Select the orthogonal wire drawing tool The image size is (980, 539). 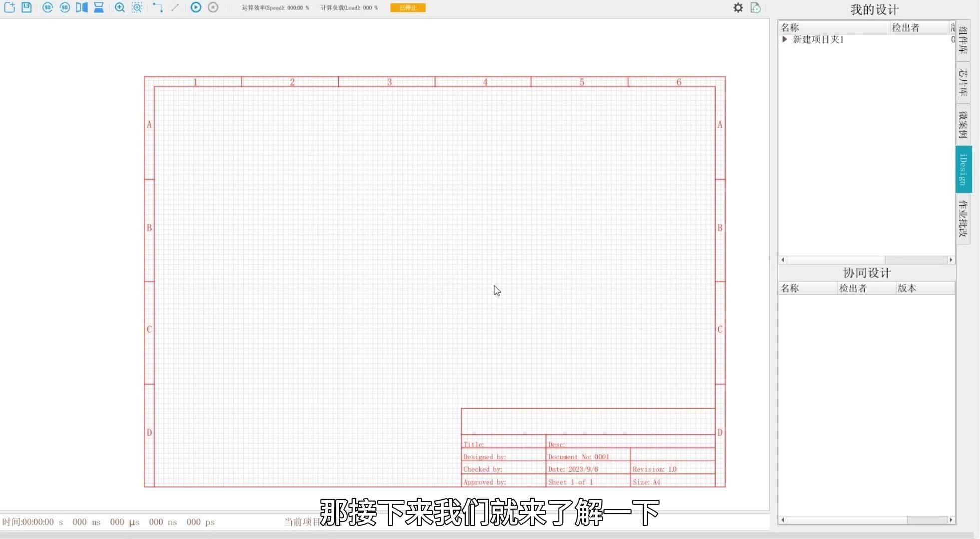158,7
